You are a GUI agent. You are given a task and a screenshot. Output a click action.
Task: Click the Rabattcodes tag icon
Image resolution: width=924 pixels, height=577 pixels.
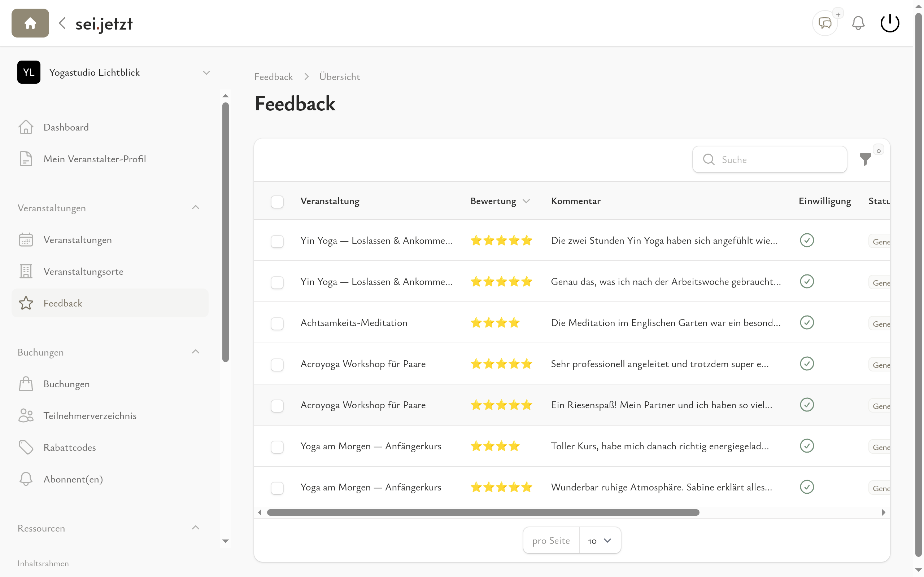pos(26,447)
